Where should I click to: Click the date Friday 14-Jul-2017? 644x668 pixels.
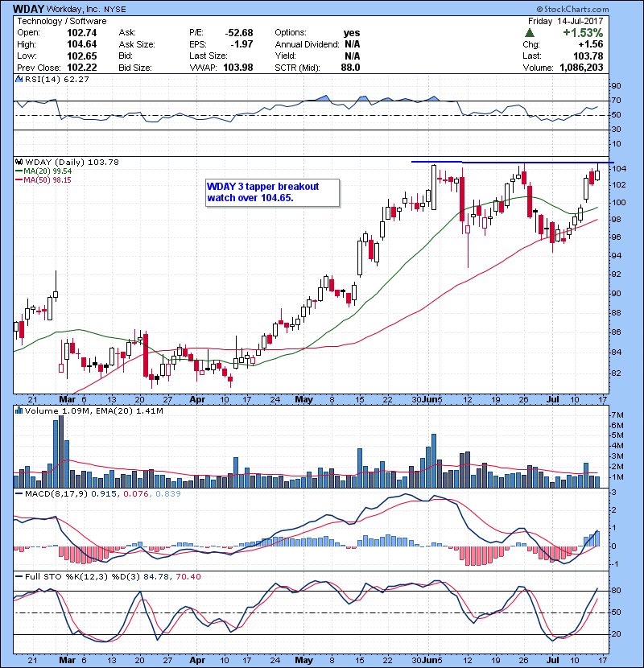tap(566, 21)
